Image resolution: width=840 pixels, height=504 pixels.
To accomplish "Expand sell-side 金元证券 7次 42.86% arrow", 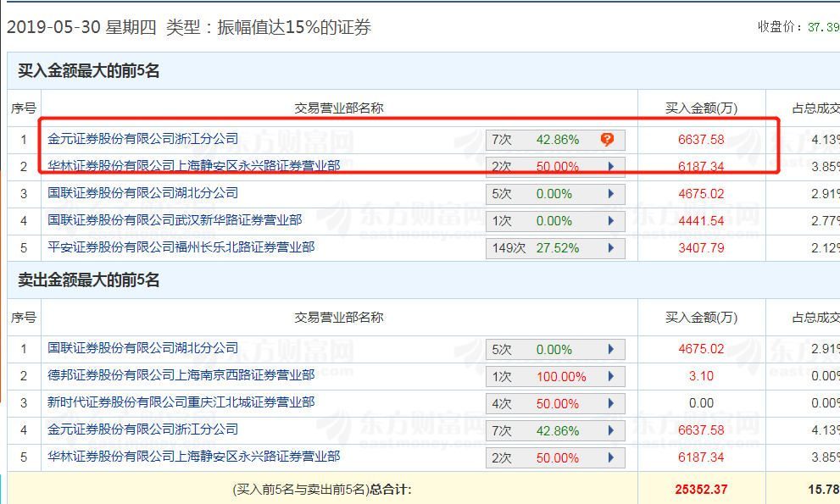I will click(x=610, y=431).
